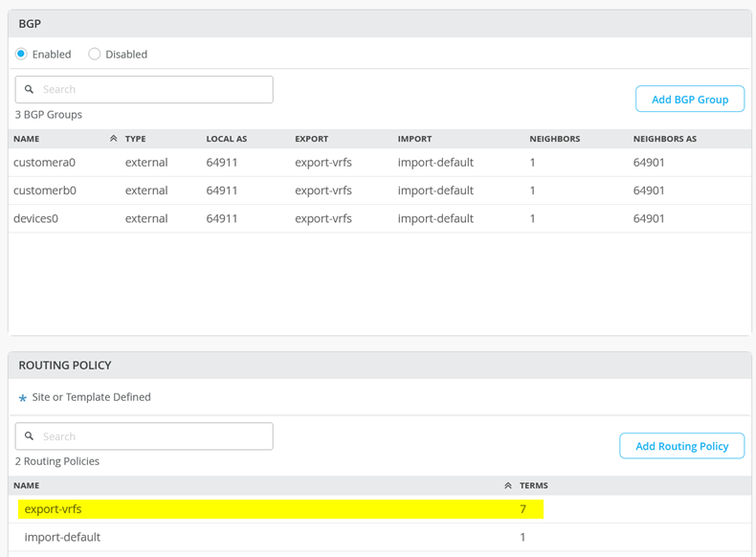
Task: Open the customerb0 BGP group row
Action: [45, 190]
